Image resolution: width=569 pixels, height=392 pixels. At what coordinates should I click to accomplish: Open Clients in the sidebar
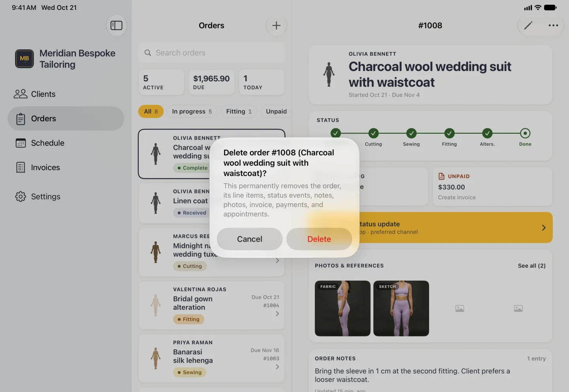point(66,94)
